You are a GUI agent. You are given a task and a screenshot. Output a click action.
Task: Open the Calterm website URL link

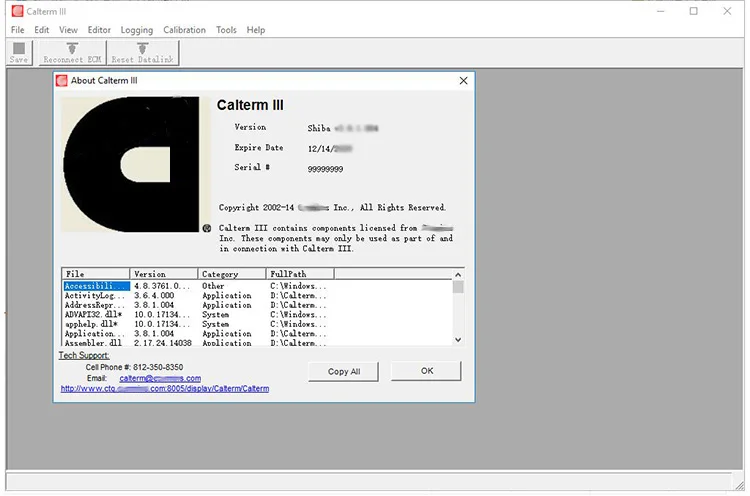tap(165, 388)
